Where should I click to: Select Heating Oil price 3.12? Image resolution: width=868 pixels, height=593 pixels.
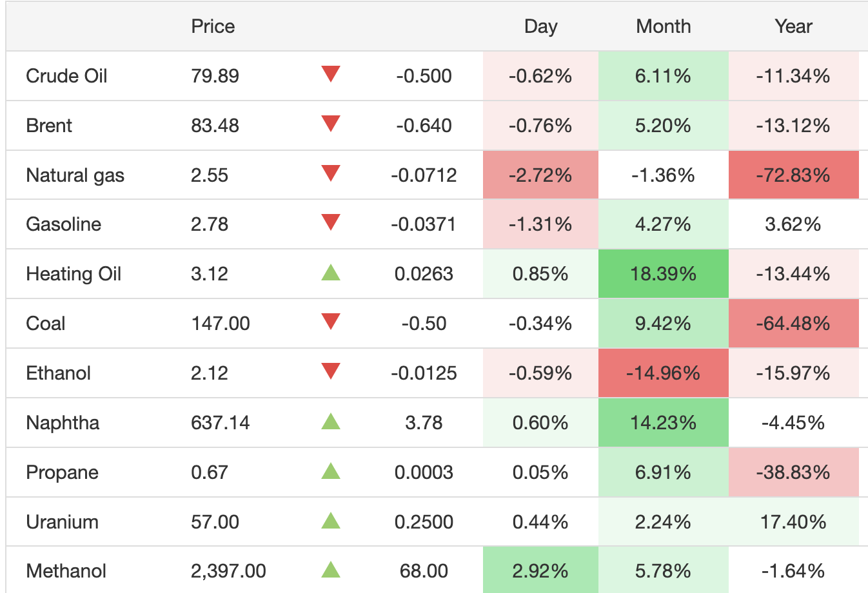pos(210,274)
